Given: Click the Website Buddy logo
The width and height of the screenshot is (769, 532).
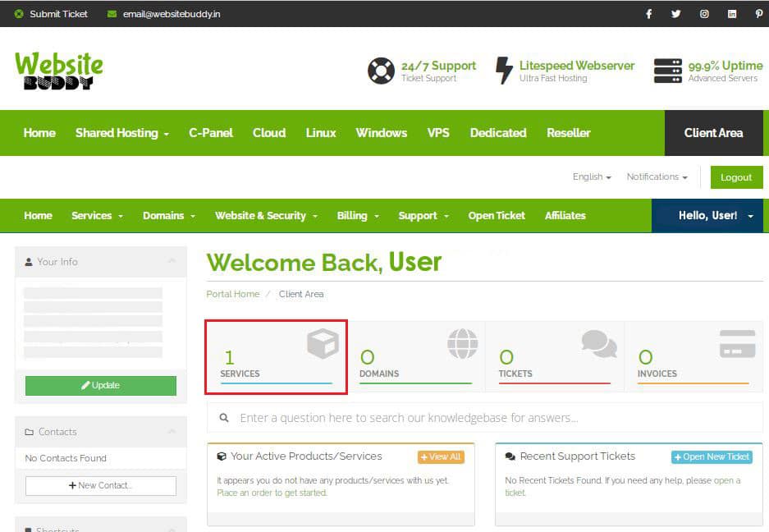Looking at the screenshot, I should 59,71.
